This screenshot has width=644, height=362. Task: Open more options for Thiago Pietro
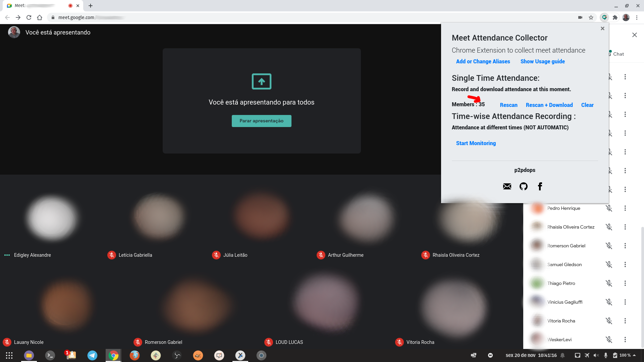tap(625, 283)
